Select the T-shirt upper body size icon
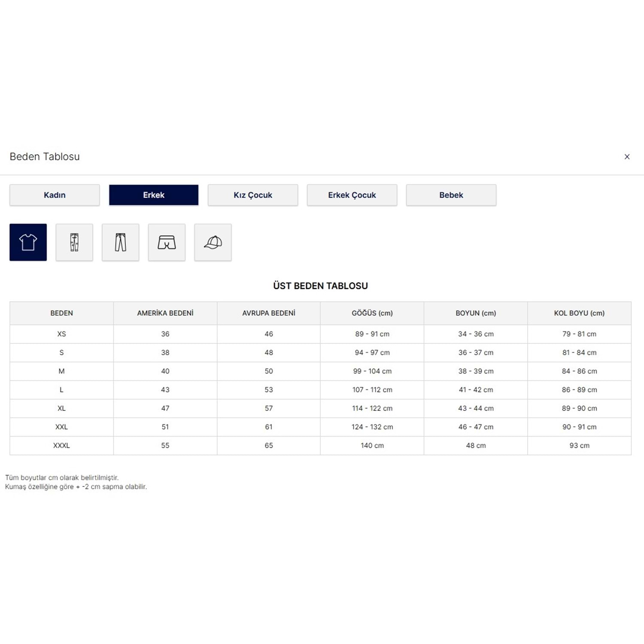The width and height of the screenshot is (644, 644). point(28,242)
